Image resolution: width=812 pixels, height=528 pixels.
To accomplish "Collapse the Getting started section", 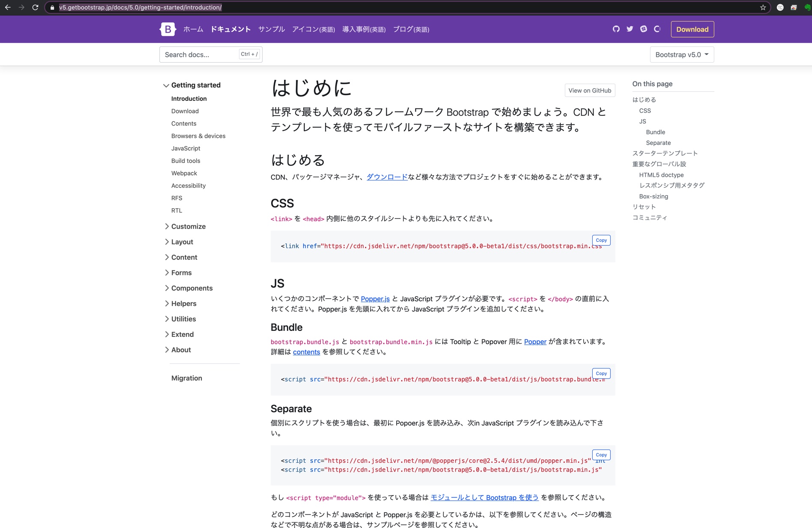I will (x=192, y=85).
